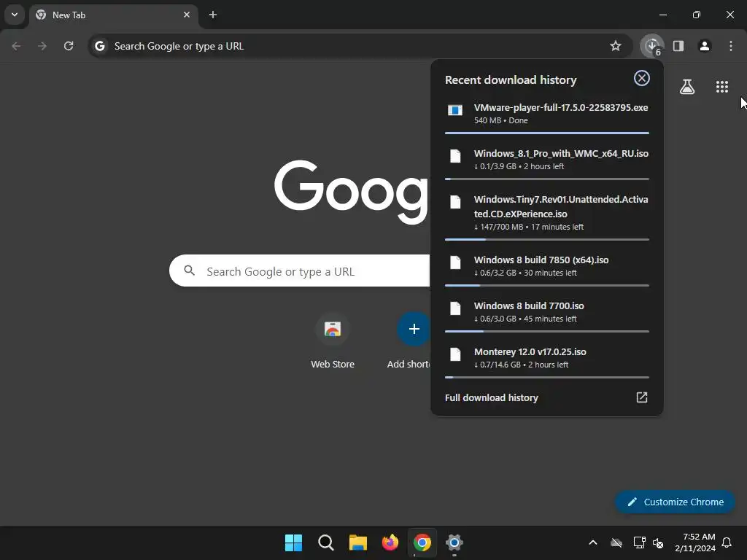Screen dimensions: 747x560
Task: Select Windows 8 build 7700.iso download
Action: tap(547, 312)
